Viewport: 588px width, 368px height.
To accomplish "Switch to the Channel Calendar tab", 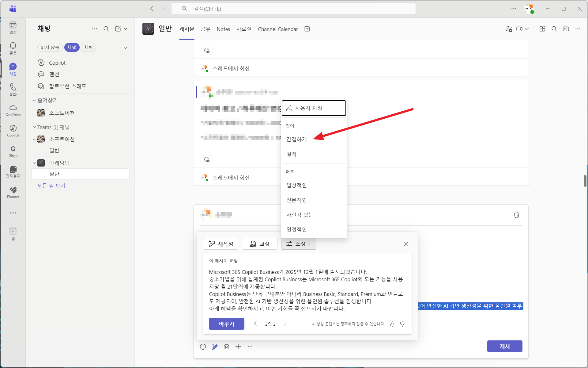I will 278,29.
